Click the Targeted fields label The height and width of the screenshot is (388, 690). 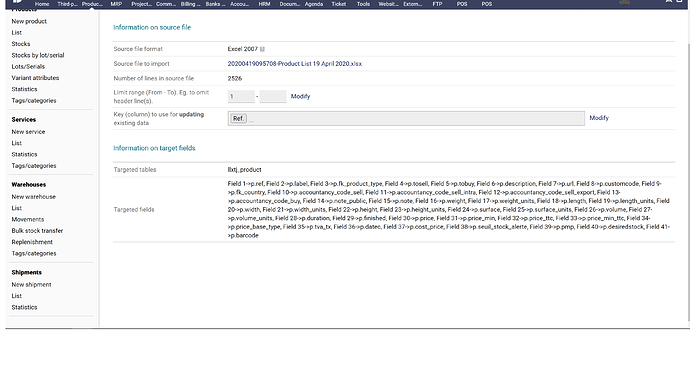click(134, 210)
